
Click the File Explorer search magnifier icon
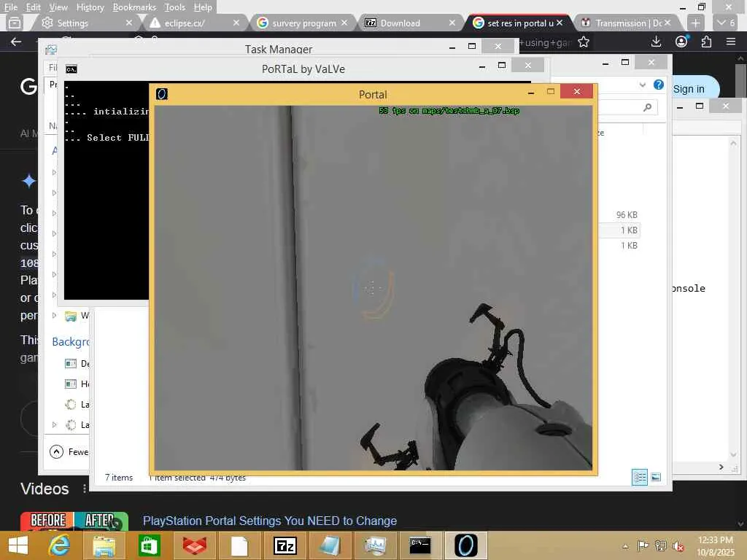pyautogui.click(x=647, y=108)
